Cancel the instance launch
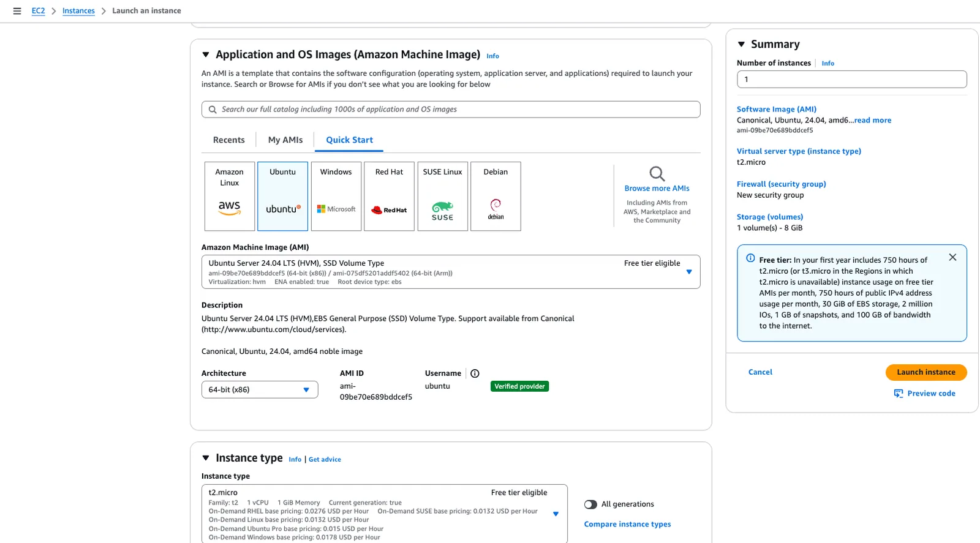The width and height of the screenshot is (980, 543). (760, 372)
